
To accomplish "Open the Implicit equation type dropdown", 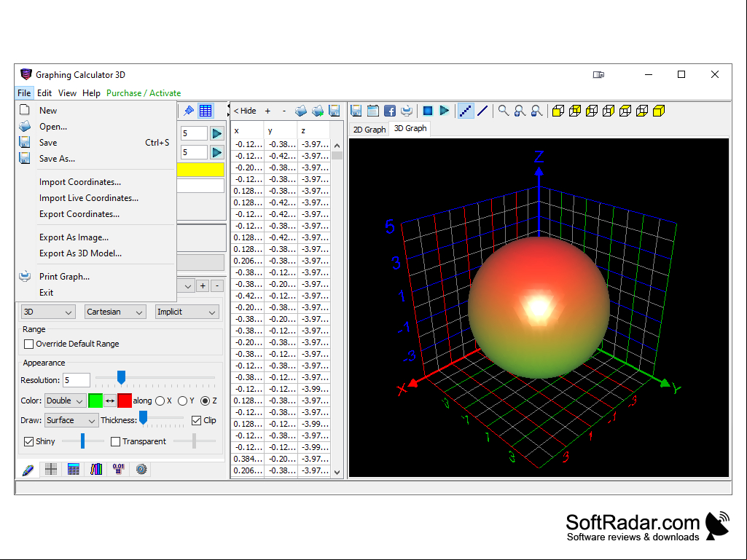I will coord(187,312).
